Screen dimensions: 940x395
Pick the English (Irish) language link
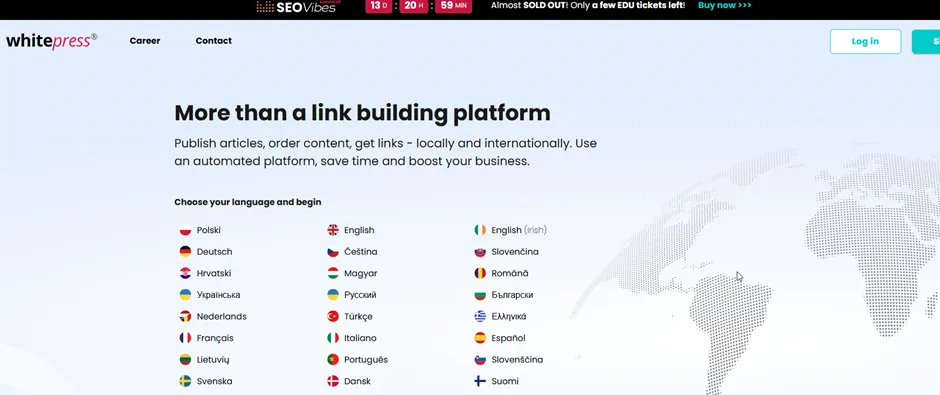[519, 230]
